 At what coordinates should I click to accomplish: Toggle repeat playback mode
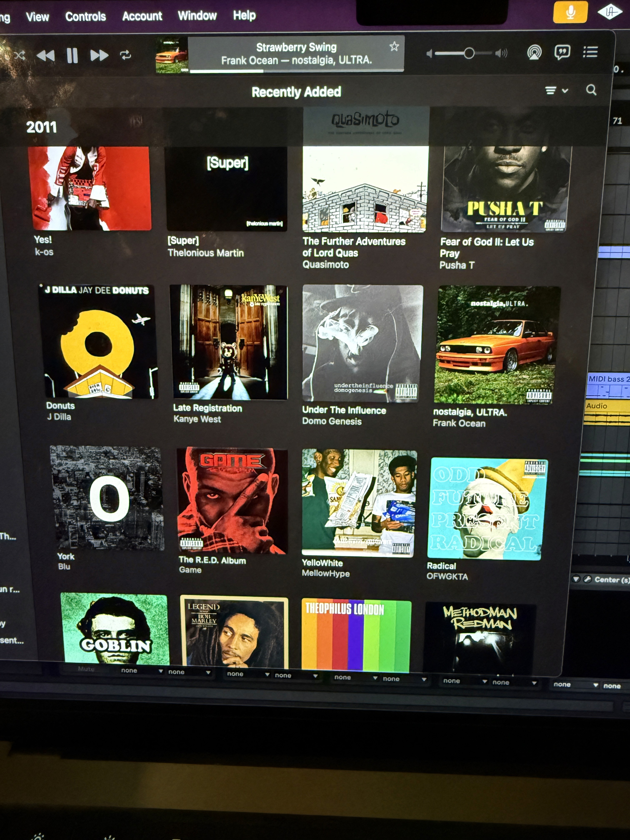126,55
